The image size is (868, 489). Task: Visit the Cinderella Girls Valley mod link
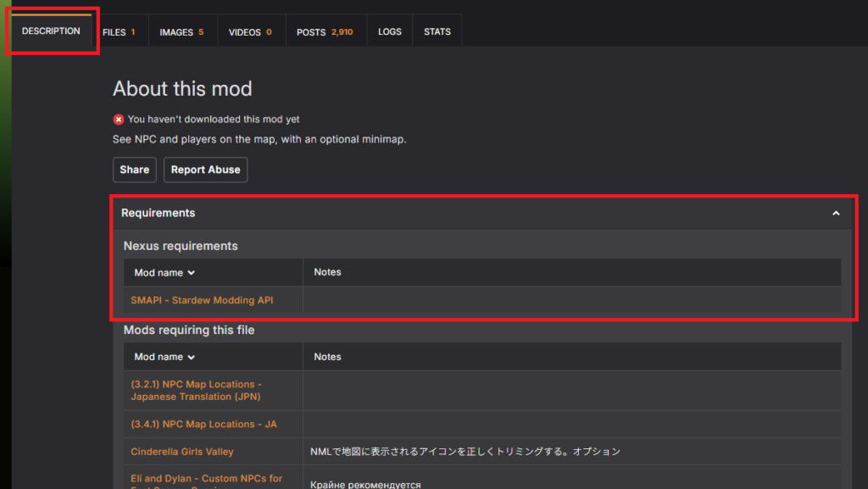182,452
